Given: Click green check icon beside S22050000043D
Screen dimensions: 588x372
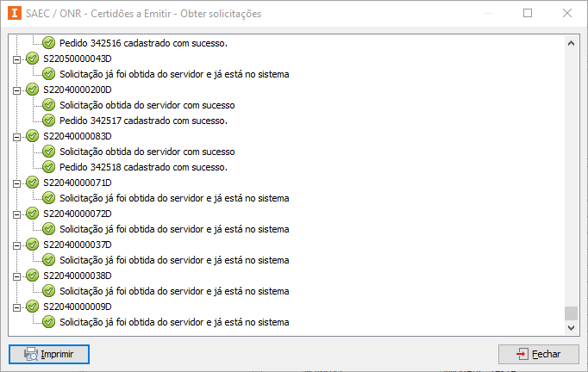Looking at the screenshot, I should 33,59.
